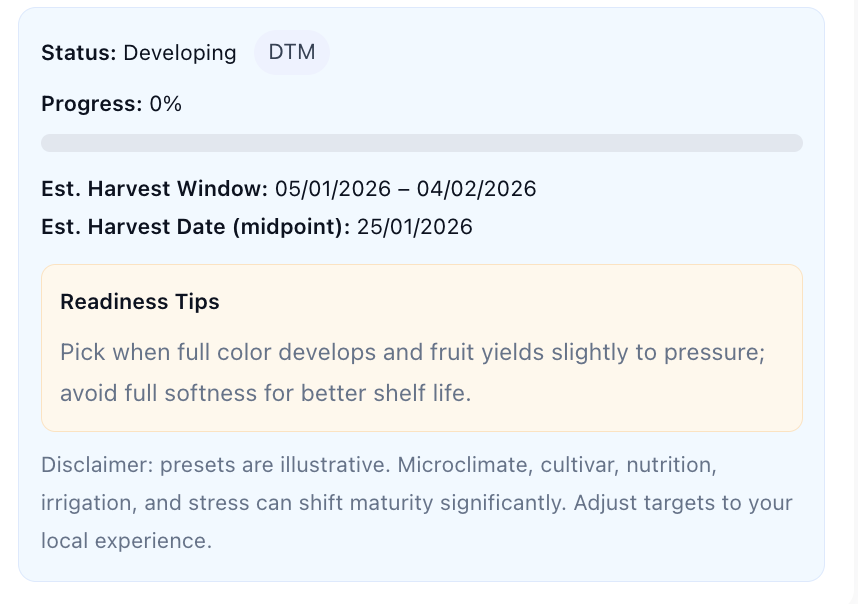Click 'local experience.' at disclaimer end
The height and width of the screenshot is (604, 858).
[x=126, y=541]
